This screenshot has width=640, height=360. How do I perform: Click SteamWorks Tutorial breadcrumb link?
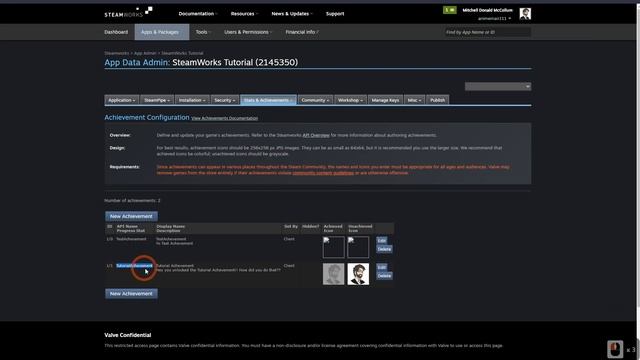(x=182, y=53)
